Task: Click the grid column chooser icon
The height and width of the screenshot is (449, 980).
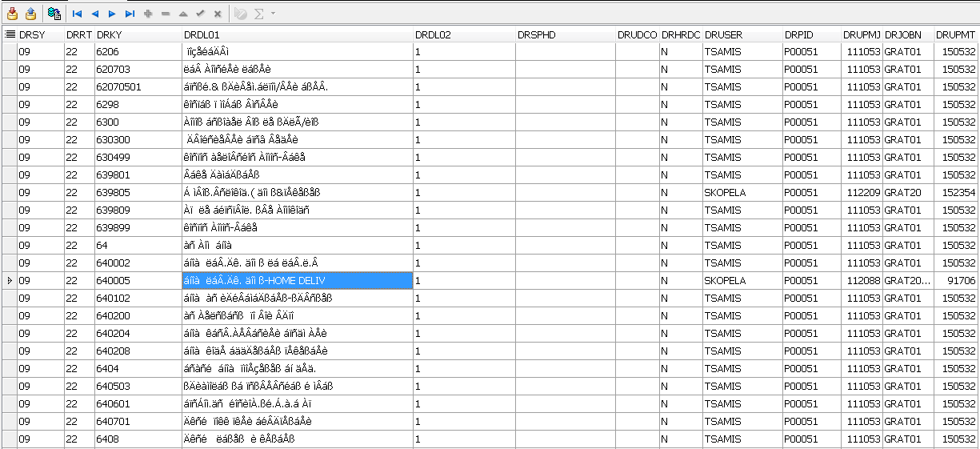Action: coord(10,34)
